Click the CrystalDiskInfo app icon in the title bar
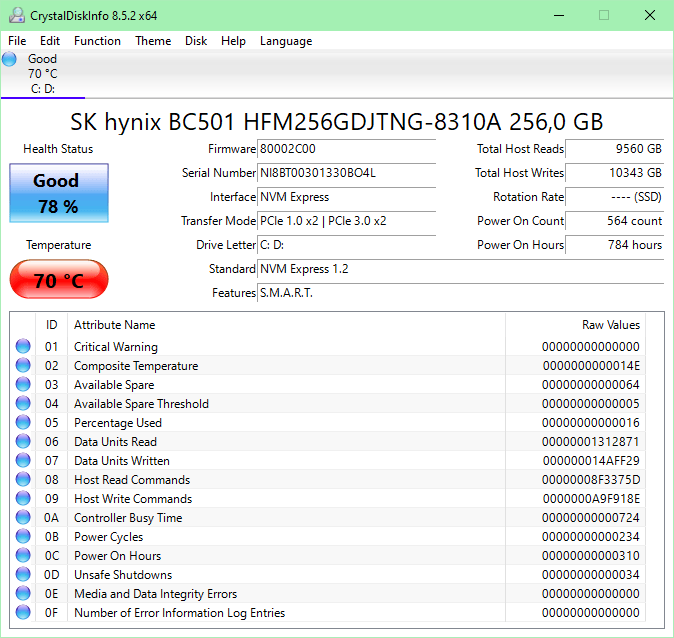Screen dimensions: 674x638 click(x=17, y=15)
